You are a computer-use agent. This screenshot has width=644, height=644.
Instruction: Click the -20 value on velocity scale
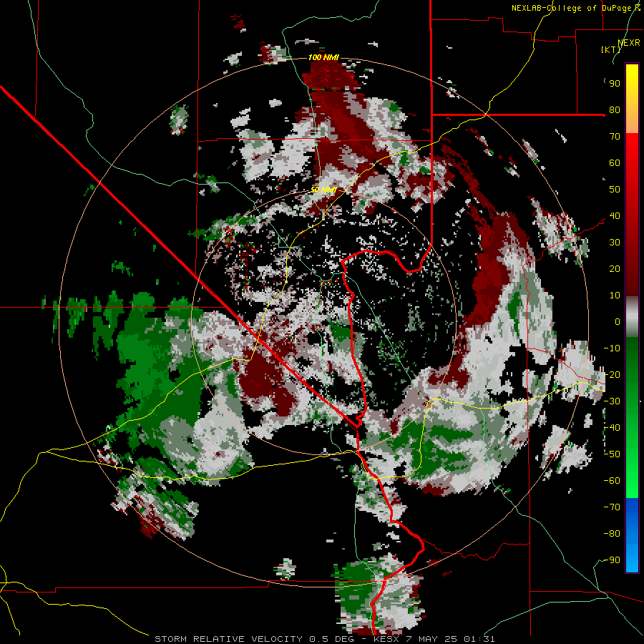[612, 374]
